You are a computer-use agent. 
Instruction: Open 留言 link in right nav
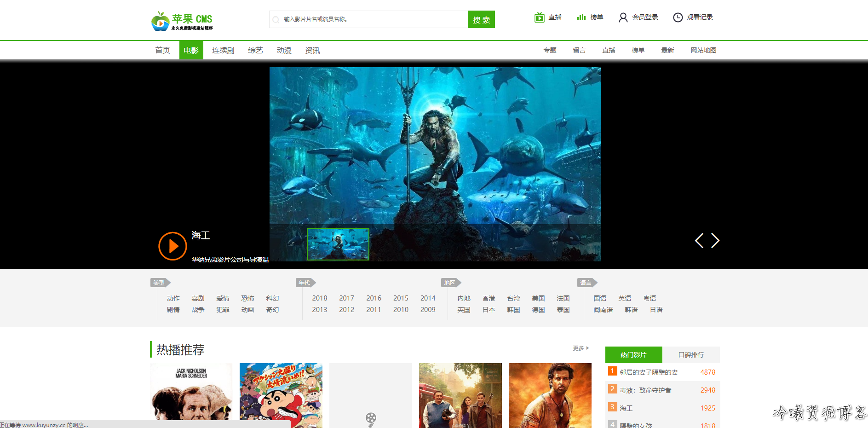[580, 50]
